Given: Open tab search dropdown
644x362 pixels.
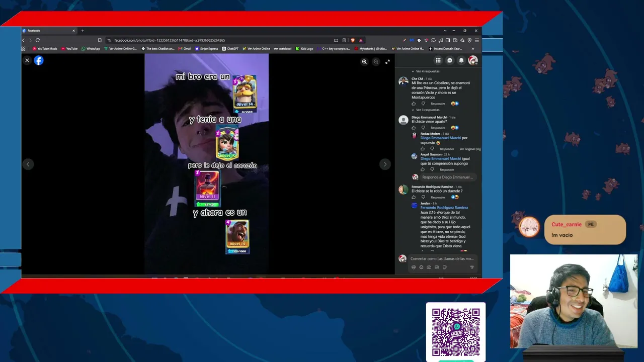Looking at the screenshot, I should [x=445, y=31].
